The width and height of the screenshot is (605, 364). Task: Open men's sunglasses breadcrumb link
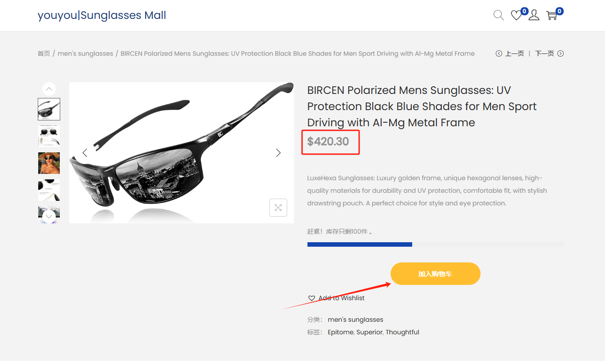pos(85,53)
